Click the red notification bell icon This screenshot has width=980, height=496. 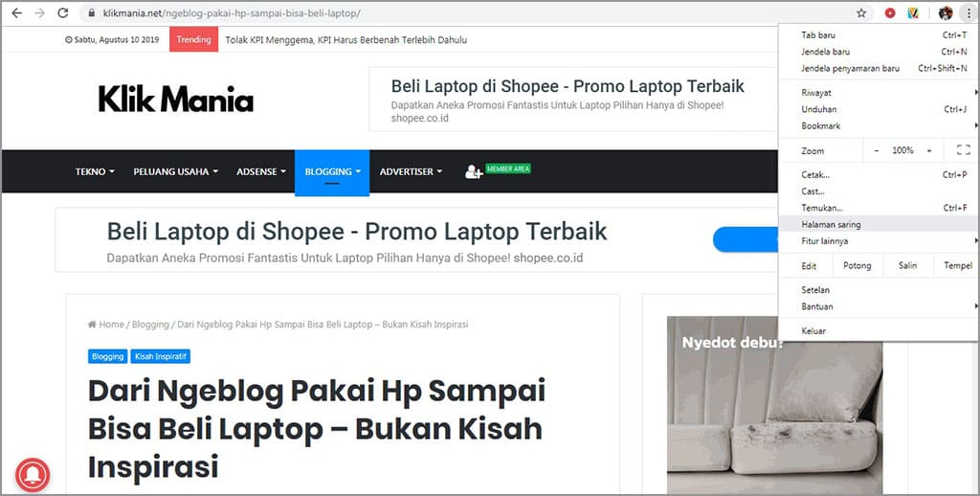click(33, 475)
